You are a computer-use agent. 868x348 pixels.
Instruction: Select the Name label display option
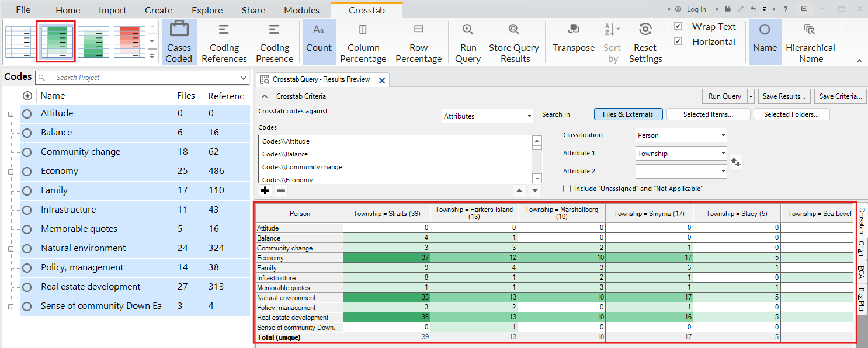click(x=765, y=41)
